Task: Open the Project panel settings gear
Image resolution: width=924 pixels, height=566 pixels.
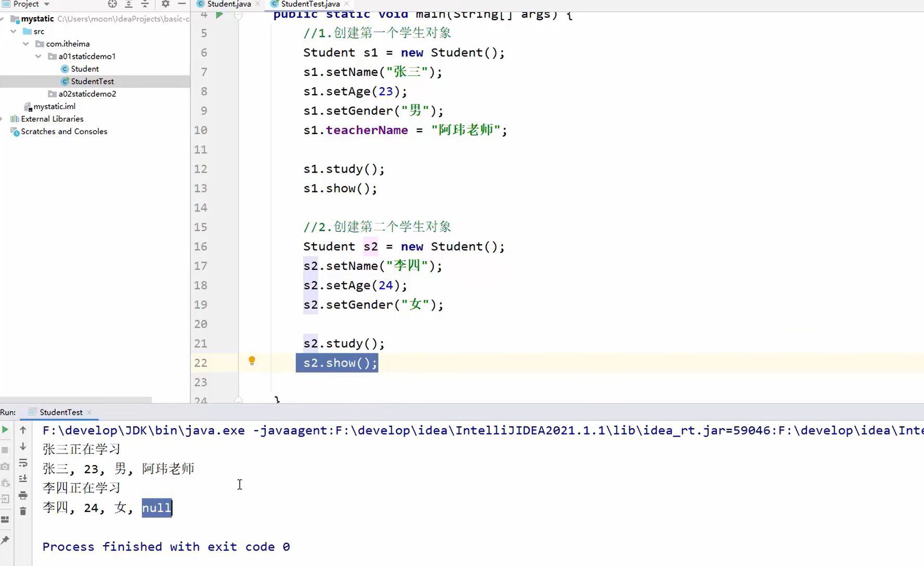Action: pyautogui.click(x=165, y=4)
